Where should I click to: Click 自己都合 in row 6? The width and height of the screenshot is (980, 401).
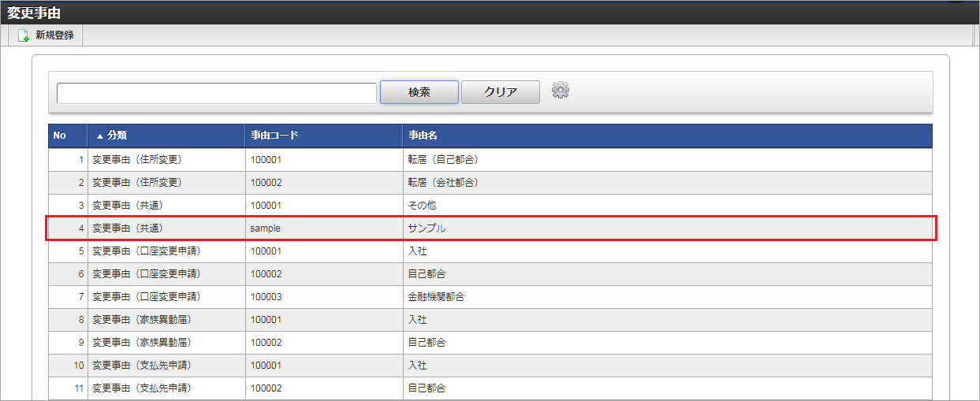click(427, 274)
